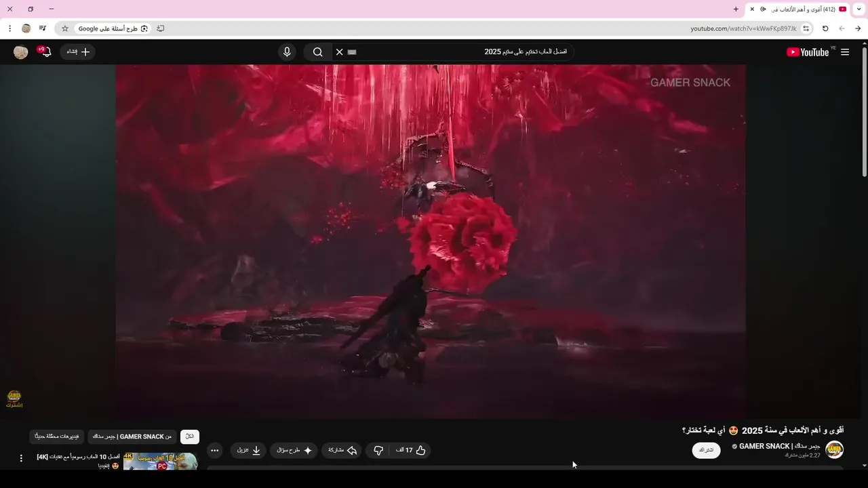
Task: Select the YouTube tab '(412) أقوى و أهم الألعاب'
Action: tap(798, 9)
